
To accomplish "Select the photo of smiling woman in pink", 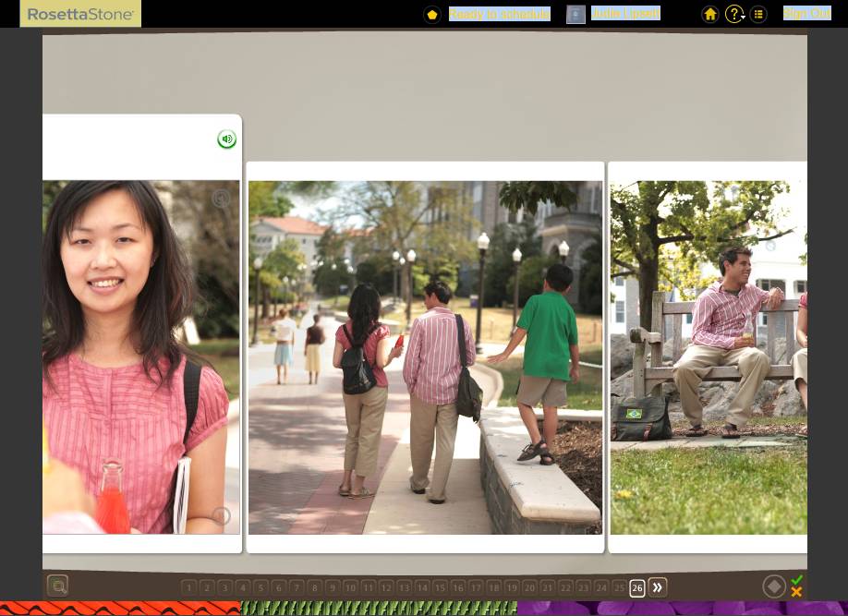I will [x=141, y=356].
